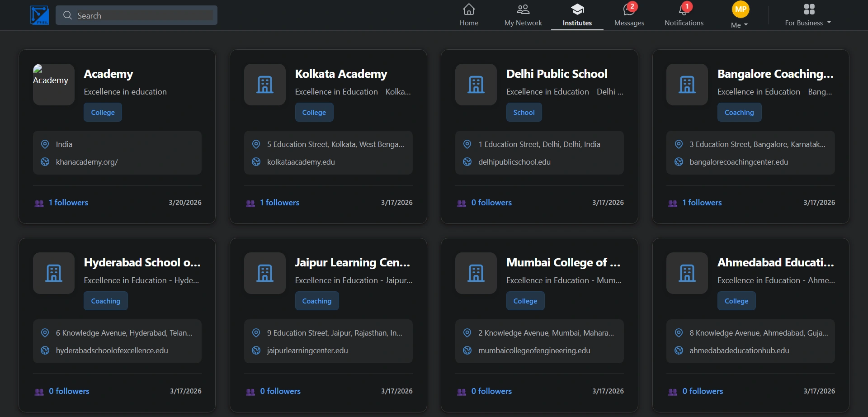
Task: Open the Notifications bell icon
Action: coord(684,9)
